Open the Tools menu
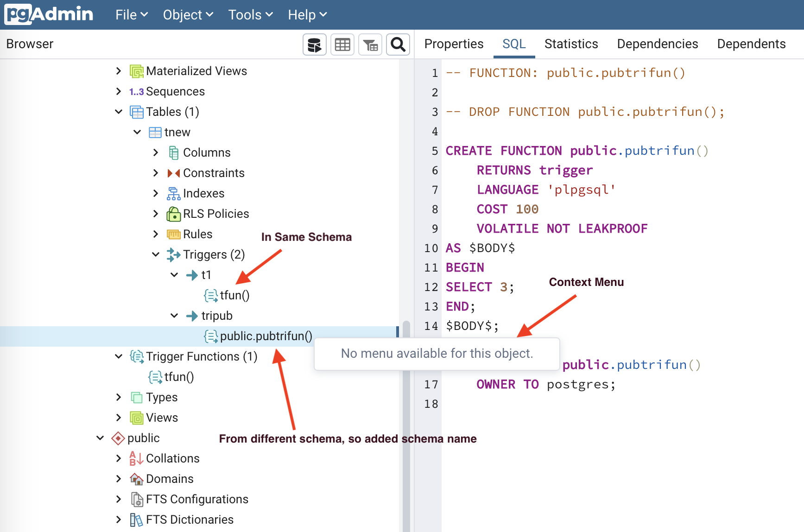The image size is (804, 532). (250, 15)
